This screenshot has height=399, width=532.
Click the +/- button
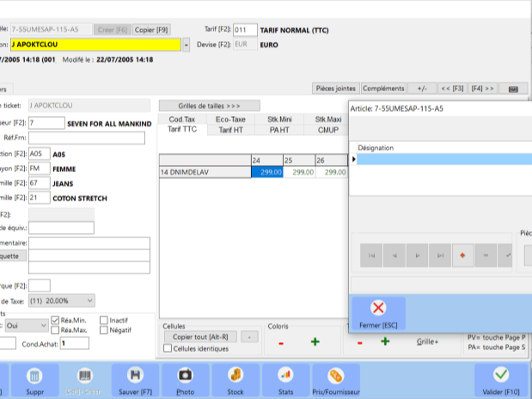click(422, 89)
